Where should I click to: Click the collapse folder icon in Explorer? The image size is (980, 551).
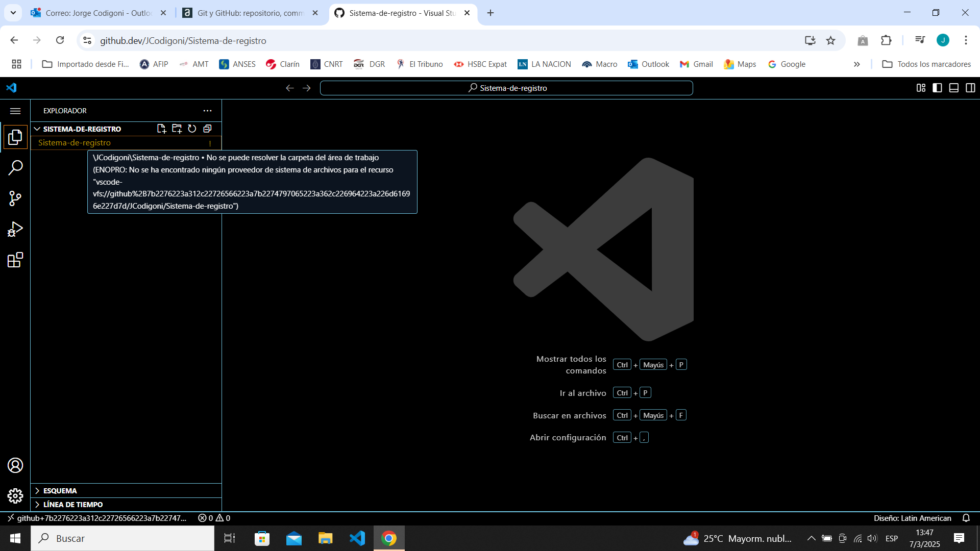coord(207,129)
